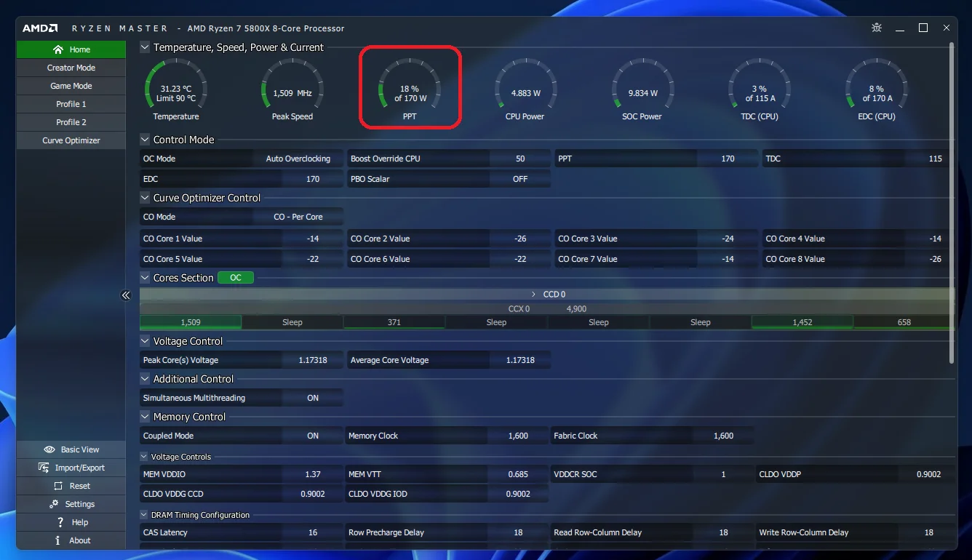Open the About info item
Screen dimensions: 972x560
[x=71, y=540]
